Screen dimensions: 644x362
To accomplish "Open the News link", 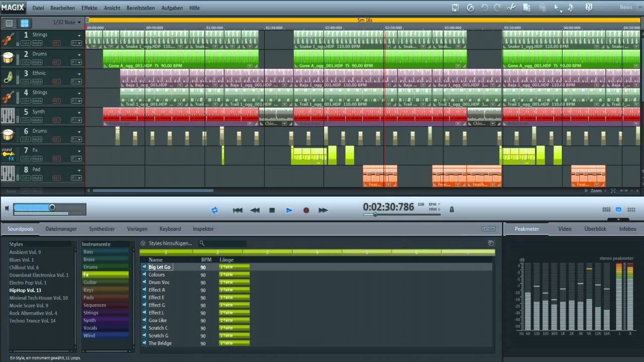I will click(626, 8).
